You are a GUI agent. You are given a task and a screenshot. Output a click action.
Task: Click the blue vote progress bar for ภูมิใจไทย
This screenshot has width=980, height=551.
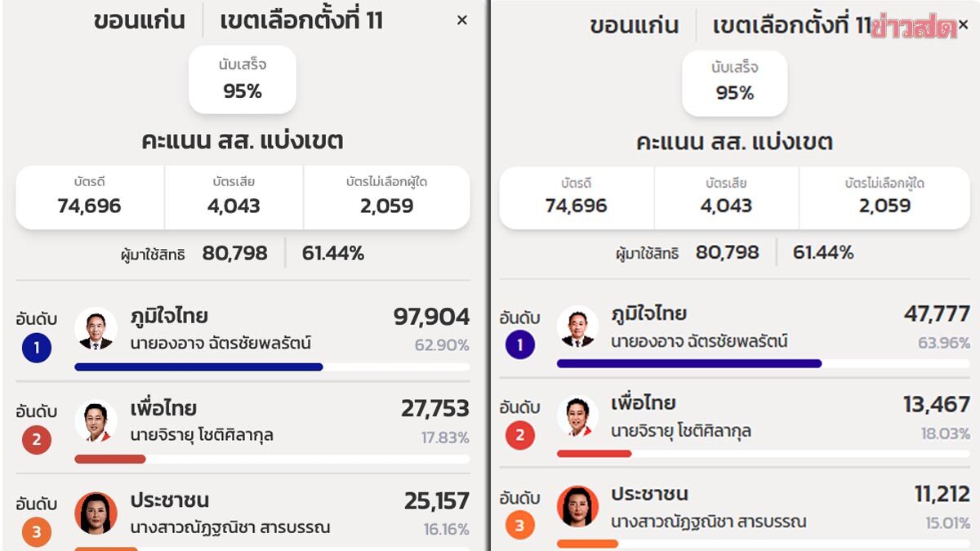point(198,367)
